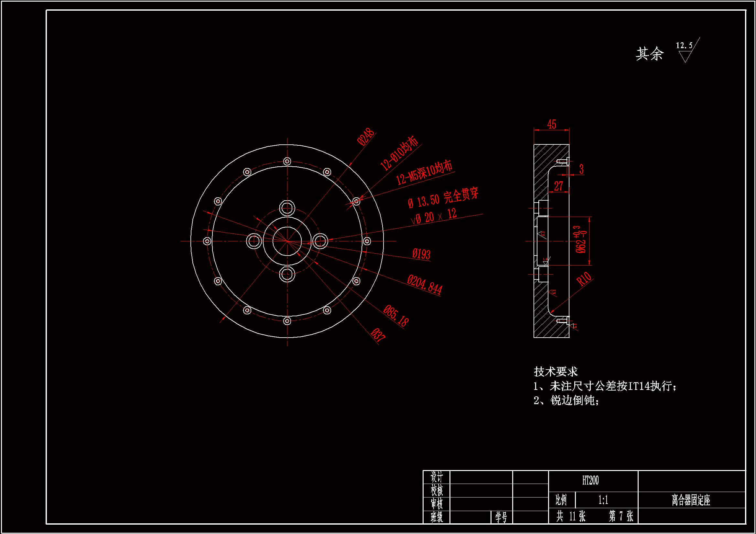Click the HT200 material cell in title block

(590, 481)
